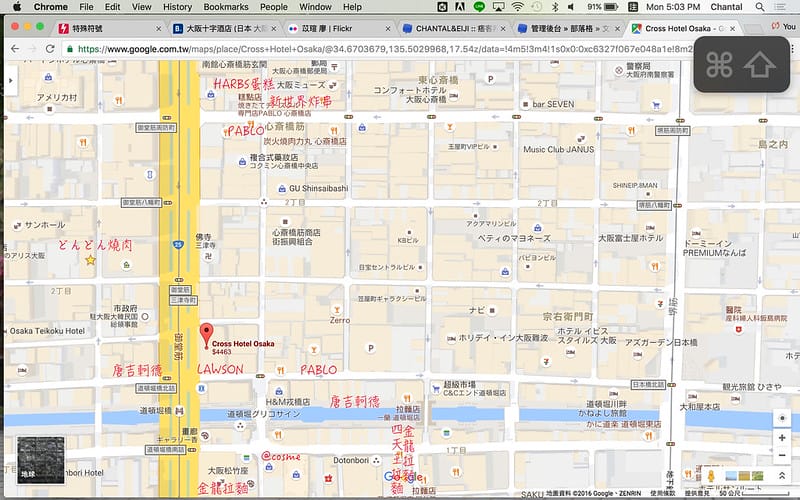Switch to the 管理後台 tab
This screenshot has width=800, height=500.
(568, 29)
